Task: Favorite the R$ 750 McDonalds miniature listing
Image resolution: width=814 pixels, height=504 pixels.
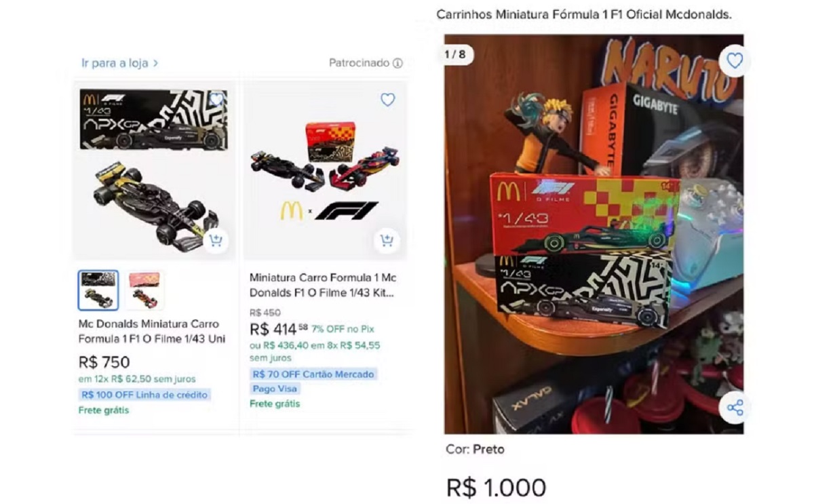Action: (216, 100)
